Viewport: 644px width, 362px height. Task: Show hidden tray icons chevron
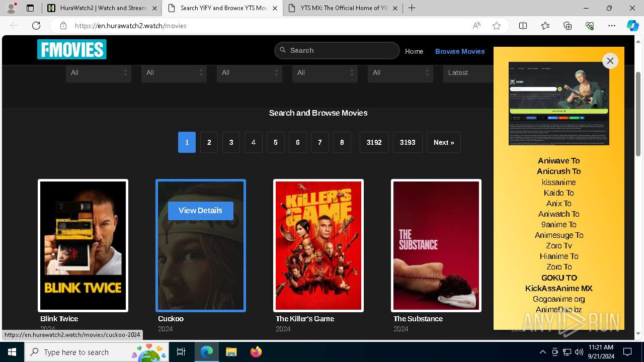coord(542,352)
